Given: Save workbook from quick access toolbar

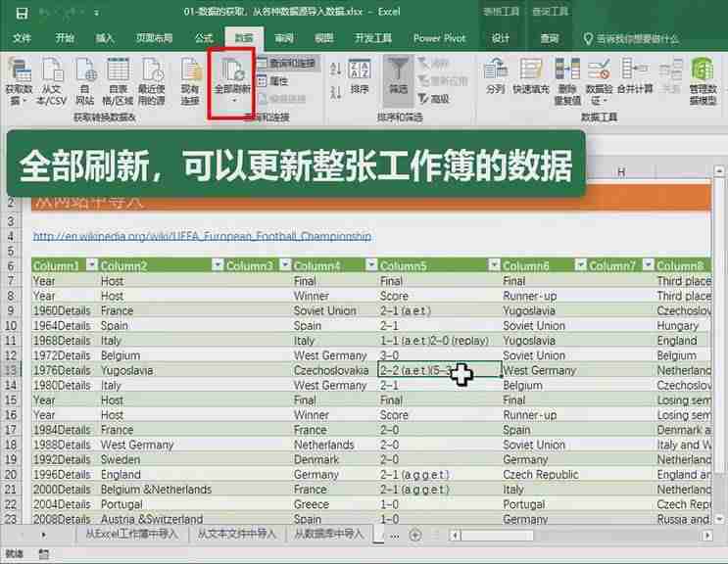Looking at the screenshot, I should (22, 13).
